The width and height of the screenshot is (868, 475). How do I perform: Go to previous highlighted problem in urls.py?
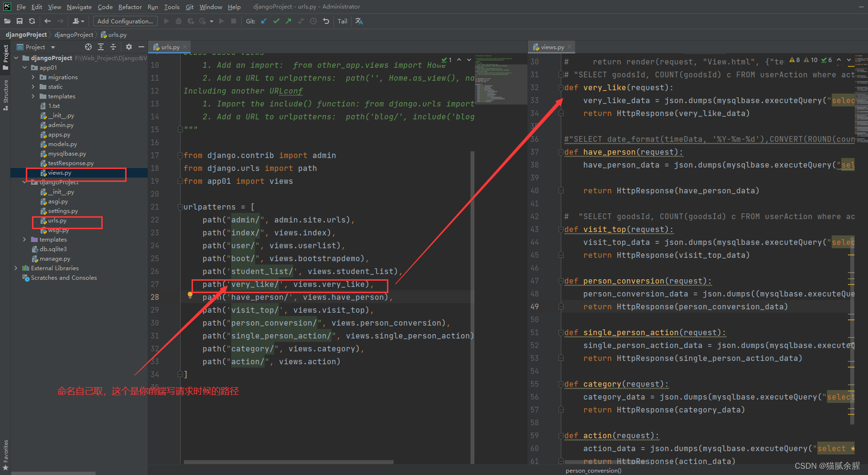[459, 60]
